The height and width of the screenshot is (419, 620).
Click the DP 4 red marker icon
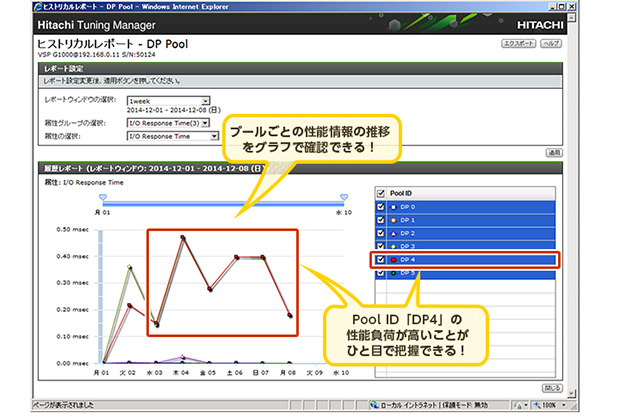tap(393, 260)
